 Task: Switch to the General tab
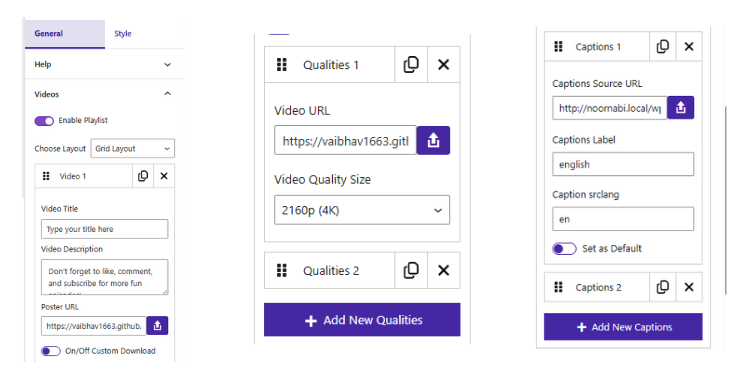[65, 34]
